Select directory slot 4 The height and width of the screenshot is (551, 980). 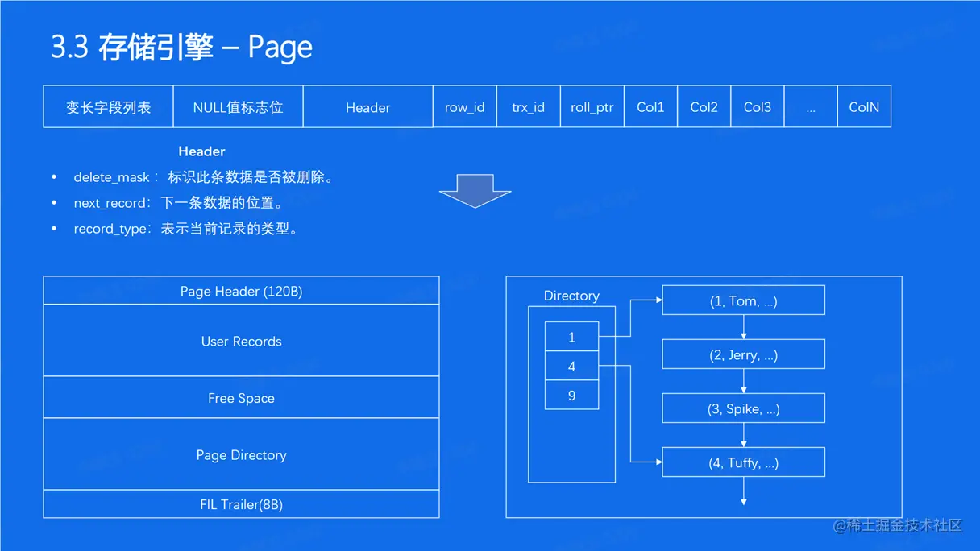pos(571,366)
